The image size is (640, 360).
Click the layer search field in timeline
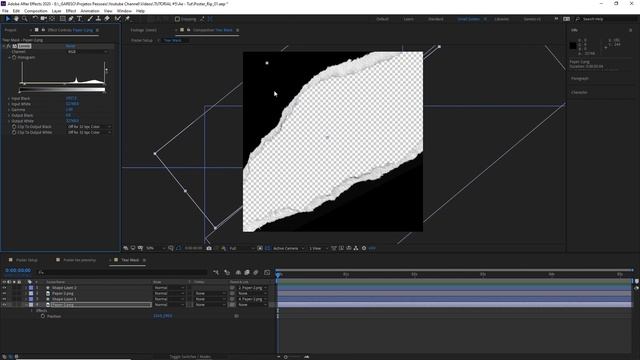tap(122, 272)
